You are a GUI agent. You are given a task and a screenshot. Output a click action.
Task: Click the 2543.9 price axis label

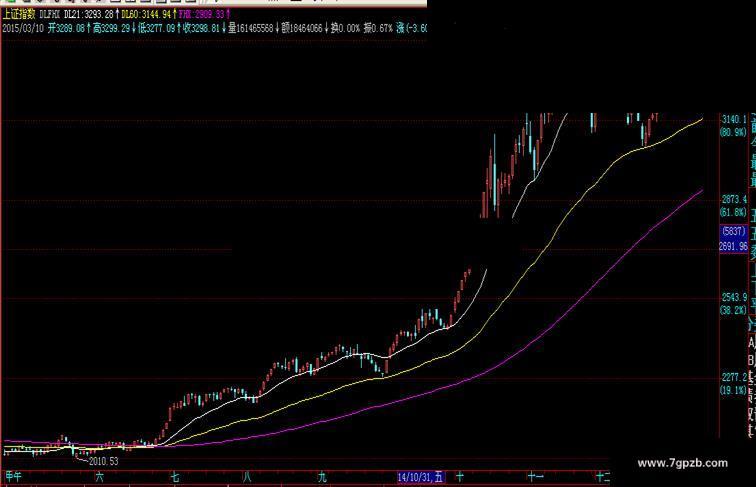click(x=734, y=297)
